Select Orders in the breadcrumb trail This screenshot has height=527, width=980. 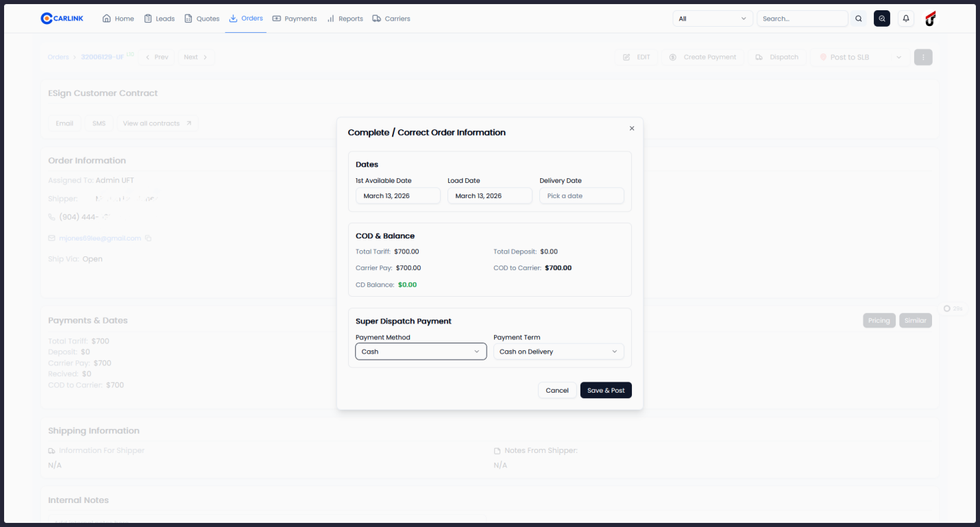coord(58,57)
